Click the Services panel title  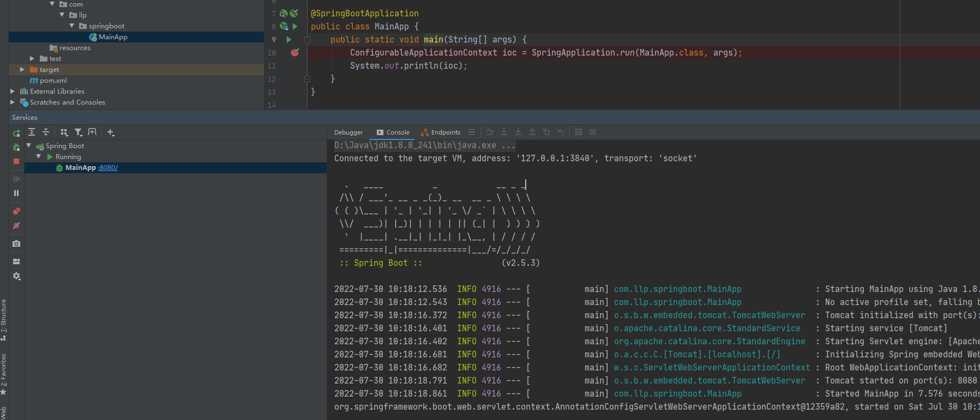coord(25,118)
